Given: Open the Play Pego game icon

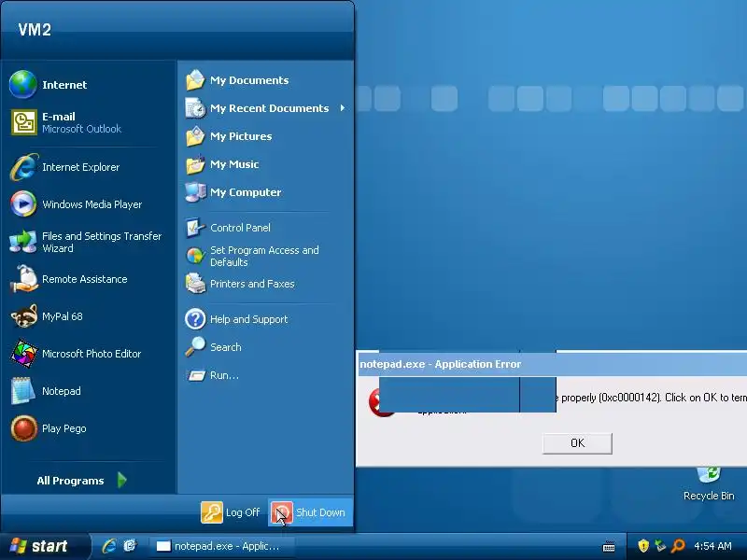Looking at the screenshot, I should click(24, 428).
